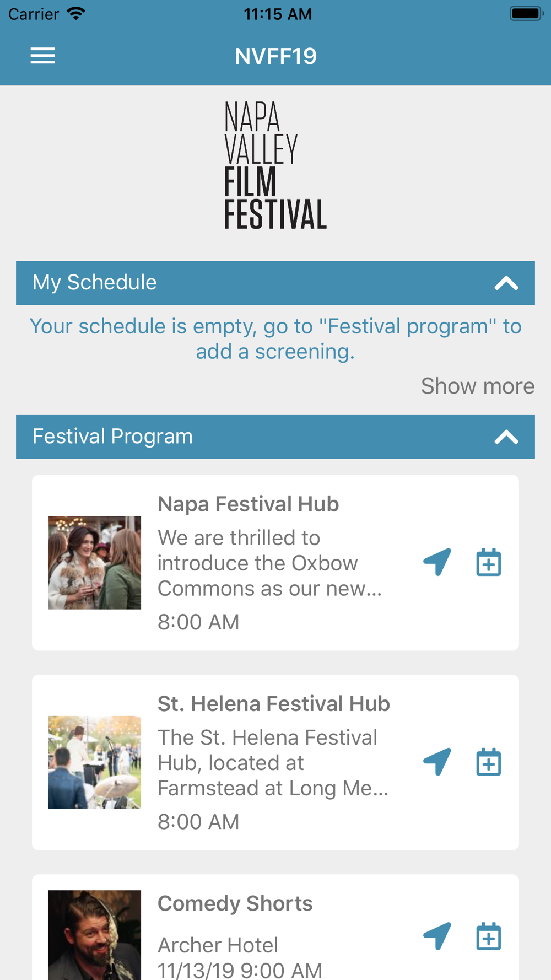
Task: Tap location arrow for Comedy Shorts
Action: click(x=437, y=936)
